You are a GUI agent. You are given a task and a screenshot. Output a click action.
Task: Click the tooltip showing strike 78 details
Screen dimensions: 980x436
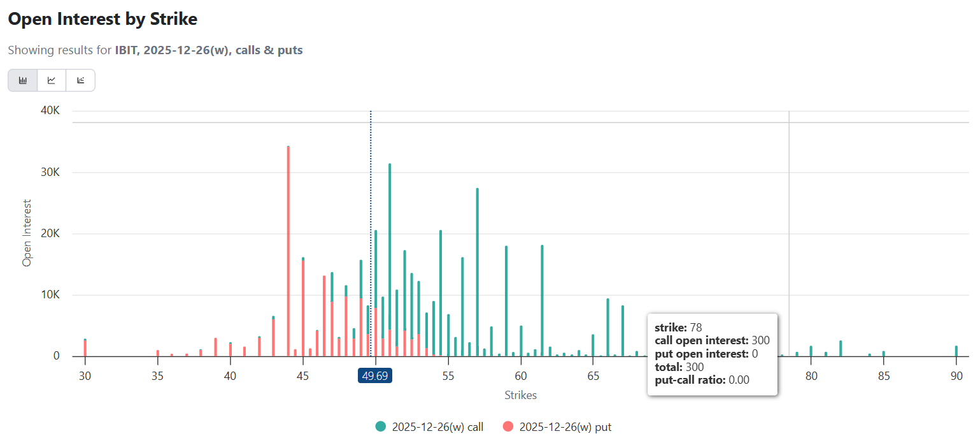pos(712,355)
